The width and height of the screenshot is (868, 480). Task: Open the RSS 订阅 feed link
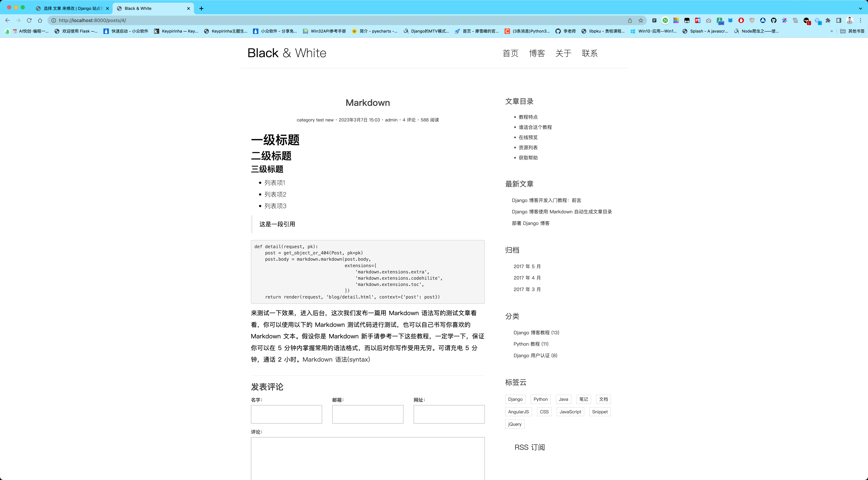click(529, 447)
